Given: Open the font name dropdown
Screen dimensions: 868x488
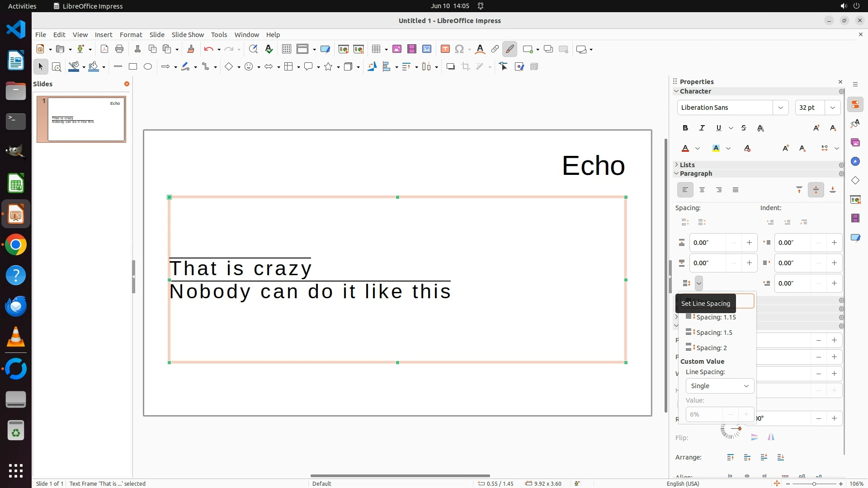Looking at the screenshot, I should pos(780,108).
